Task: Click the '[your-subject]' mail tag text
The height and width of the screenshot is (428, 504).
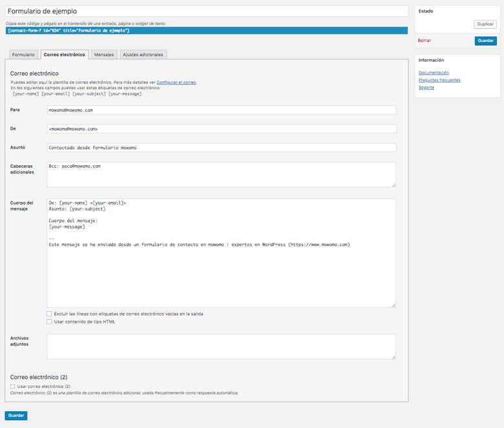Action: pos(89,94)
